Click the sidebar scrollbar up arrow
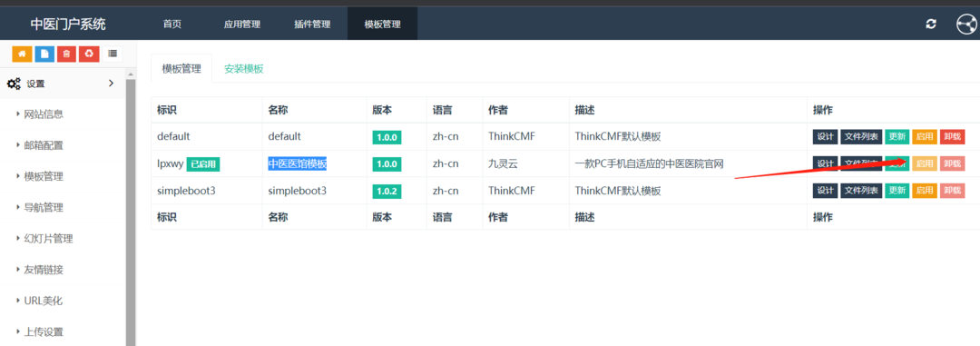The image size is (980, 346). (131, 74)
